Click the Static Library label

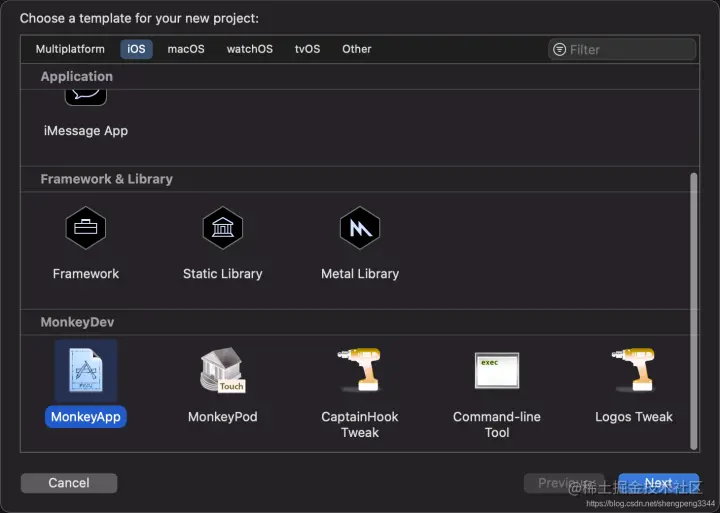tap(223, 274)
